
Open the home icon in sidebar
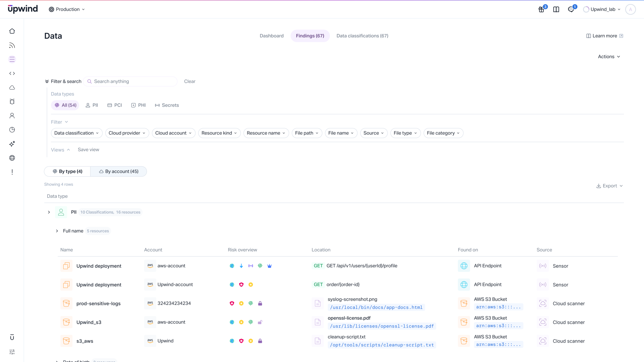12,31
